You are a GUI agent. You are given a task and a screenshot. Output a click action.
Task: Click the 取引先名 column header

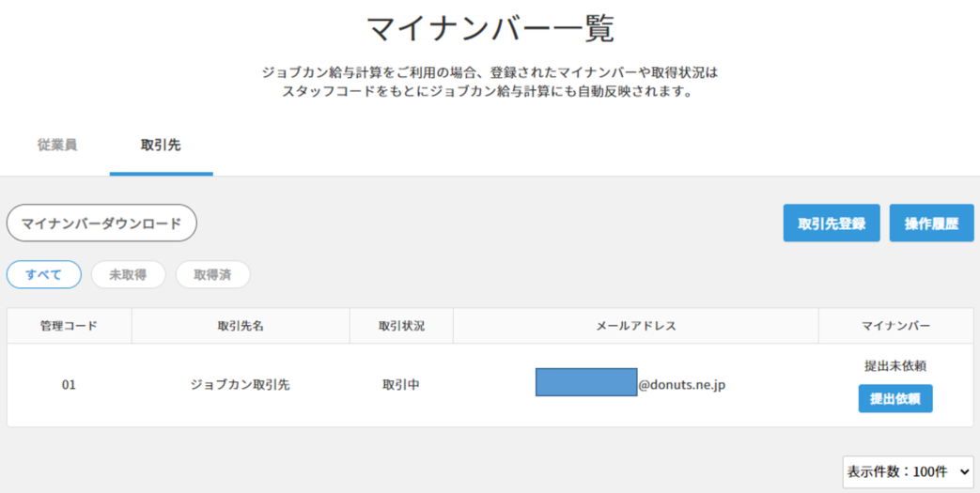coord(241,326)
